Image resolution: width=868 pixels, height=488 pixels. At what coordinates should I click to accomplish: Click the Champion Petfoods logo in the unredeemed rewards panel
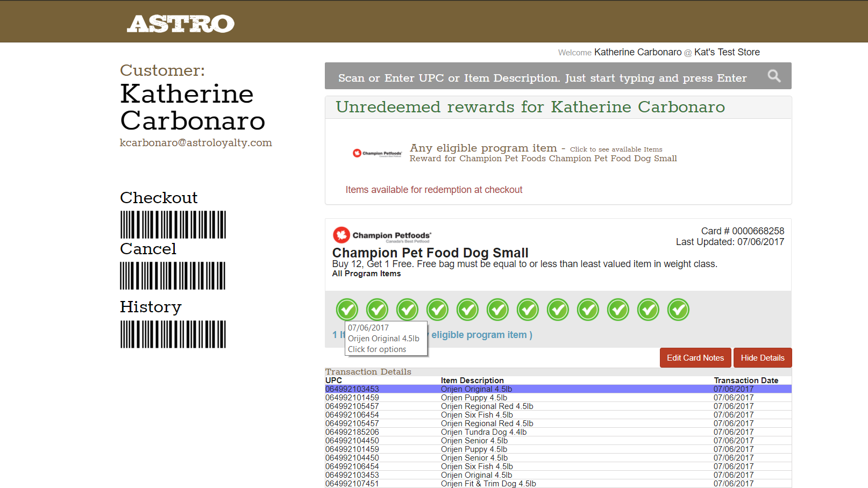tap(377, 153)
